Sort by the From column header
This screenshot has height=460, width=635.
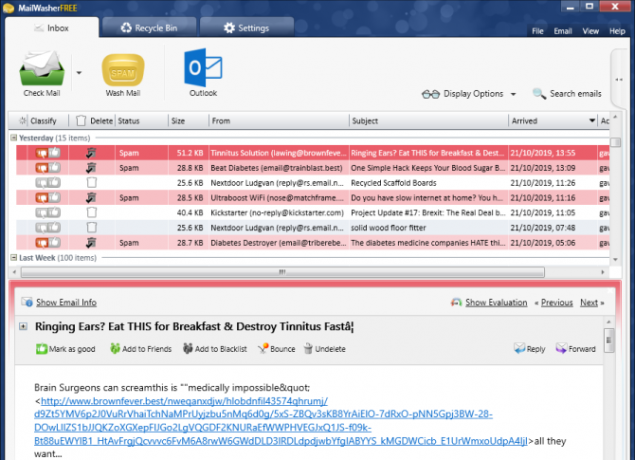click(x=279, y=121)
